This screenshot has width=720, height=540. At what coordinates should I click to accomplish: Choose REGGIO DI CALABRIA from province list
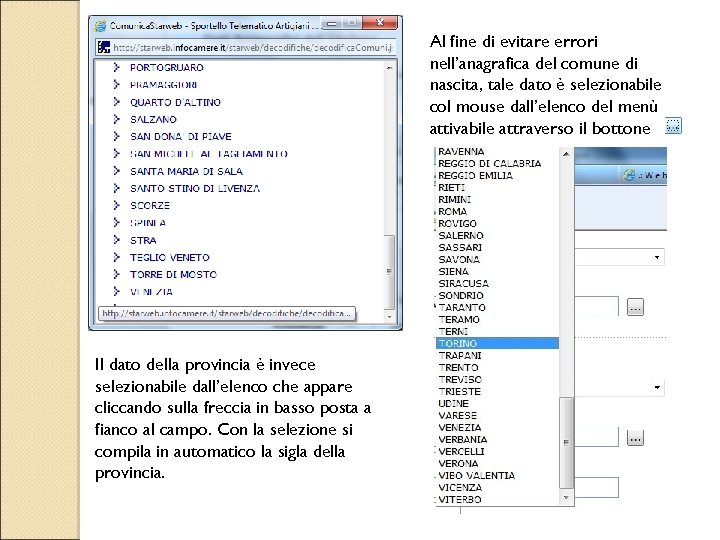click(x=489, y=163)
